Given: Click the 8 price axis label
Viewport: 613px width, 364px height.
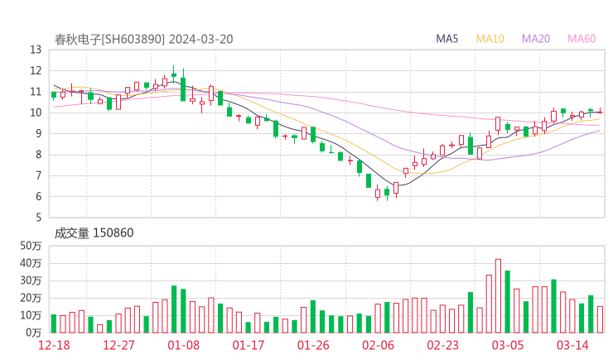Looking at the screenshot, I should click(38, 155).
